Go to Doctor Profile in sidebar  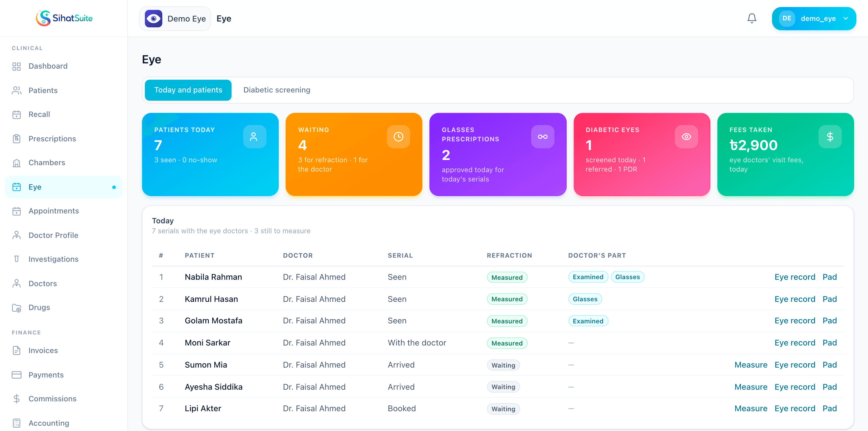tap(64, 235)
